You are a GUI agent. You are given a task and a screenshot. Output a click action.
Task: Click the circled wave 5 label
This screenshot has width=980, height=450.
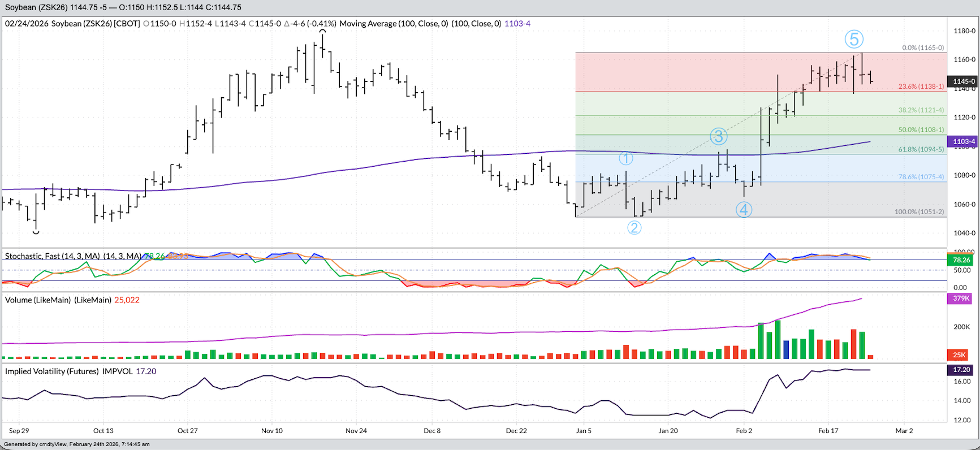[854, 39]
